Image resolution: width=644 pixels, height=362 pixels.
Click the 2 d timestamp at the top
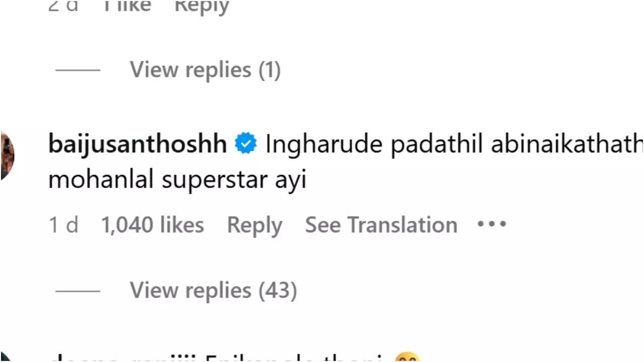[63, 6]
